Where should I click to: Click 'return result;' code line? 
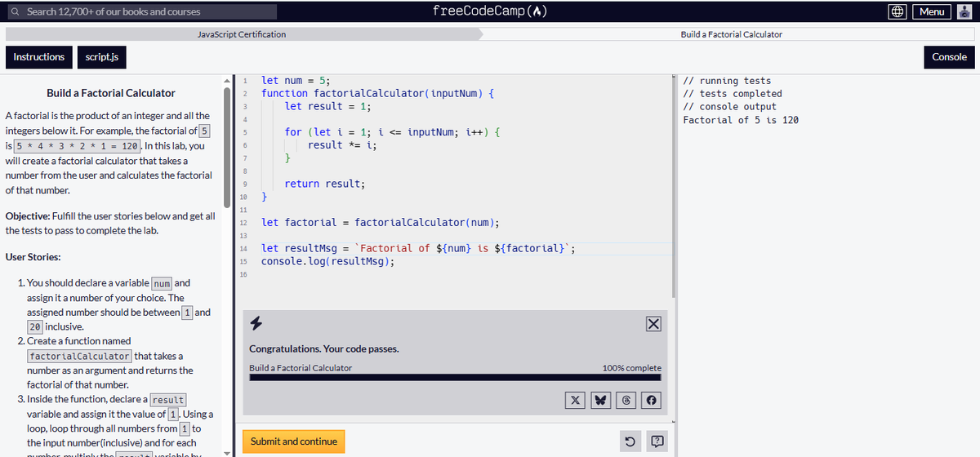coord(325,184)
